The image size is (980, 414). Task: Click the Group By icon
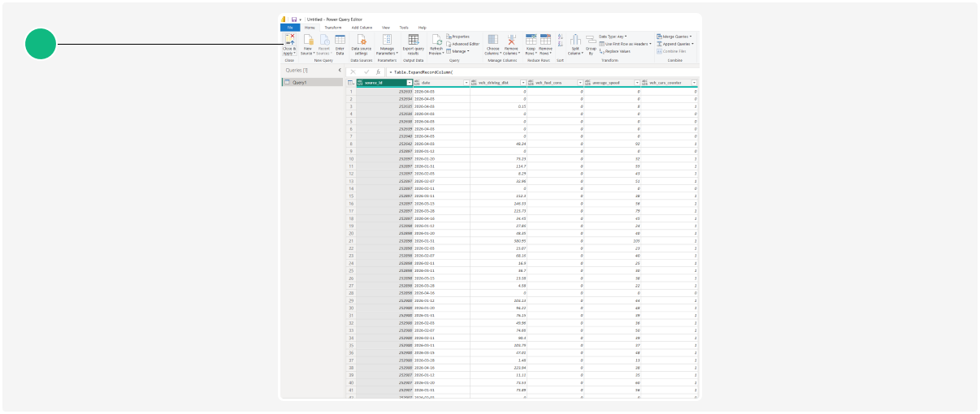pyautogui.click(x=591, y=40)
